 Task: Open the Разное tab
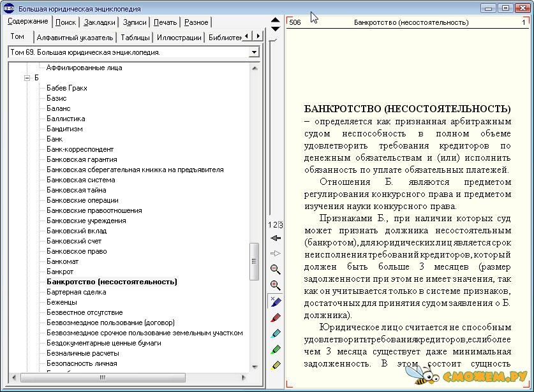(x=196, y=22)
